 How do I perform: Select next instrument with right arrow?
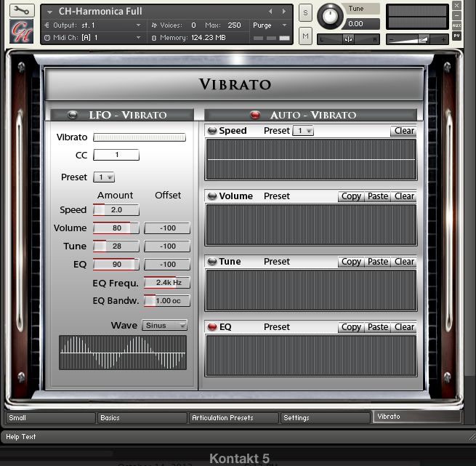pos(284,12)
